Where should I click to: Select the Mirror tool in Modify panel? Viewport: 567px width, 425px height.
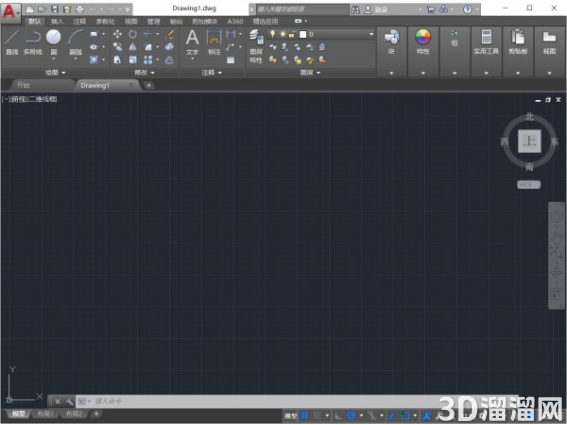tap(133, 47)
